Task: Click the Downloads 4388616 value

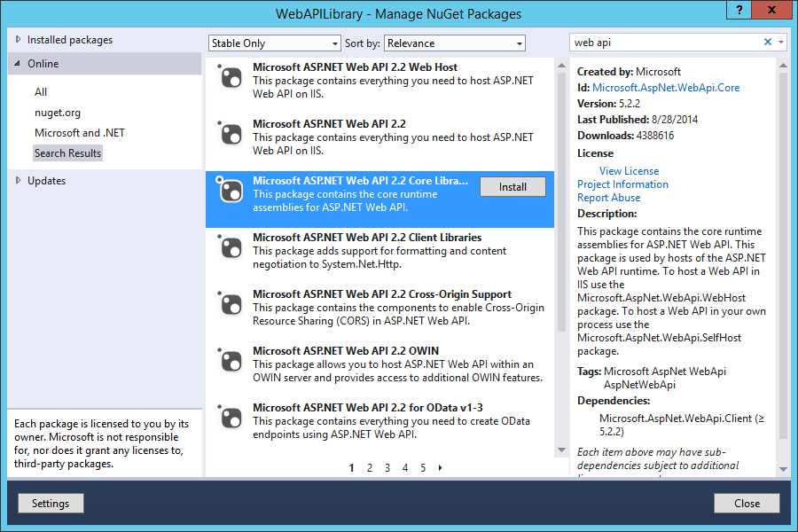Action: coord(653,136)
